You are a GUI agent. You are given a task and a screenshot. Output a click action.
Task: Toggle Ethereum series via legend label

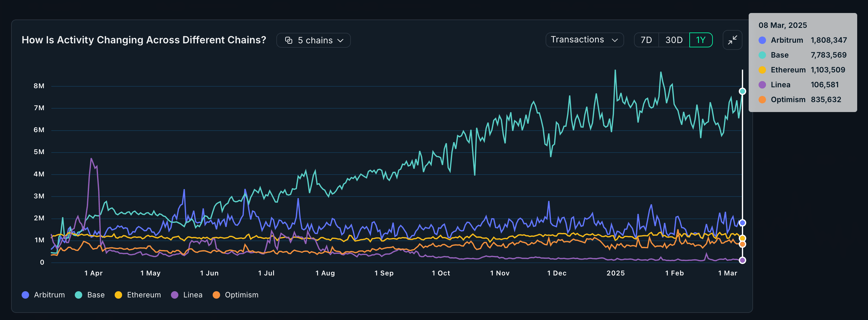(143, 295)
